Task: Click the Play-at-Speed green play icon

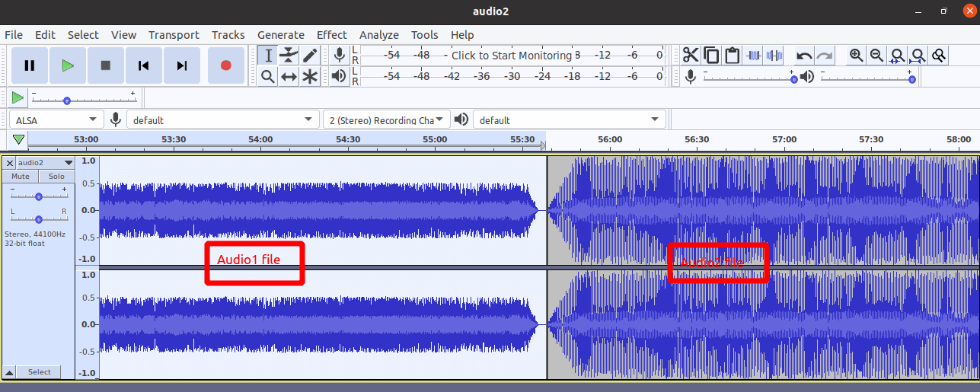Action: pos(18,97)
